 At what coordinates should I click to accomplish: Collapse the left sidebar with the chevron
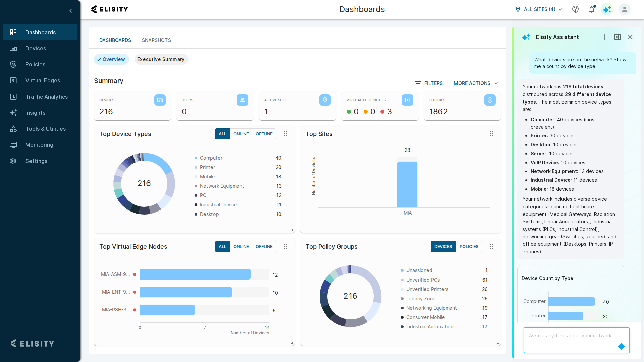click(71, 11)
